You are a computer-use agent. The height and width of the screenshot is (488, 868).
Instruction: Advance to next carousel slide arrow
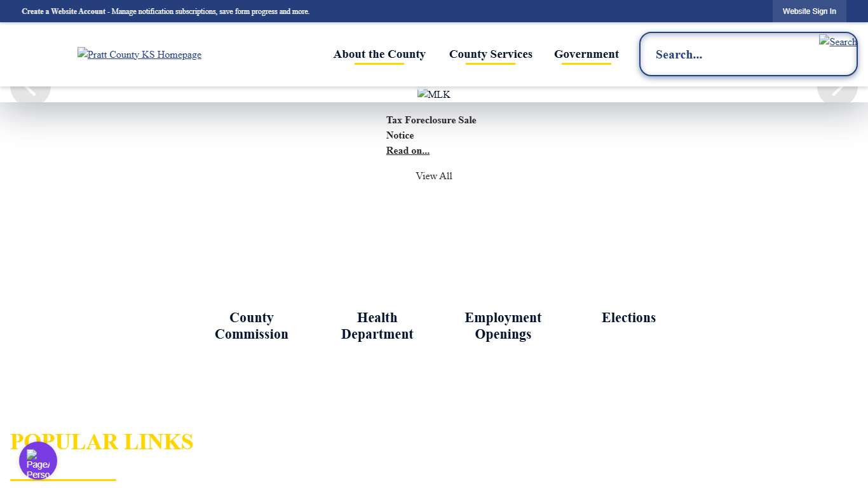[837, 92]
